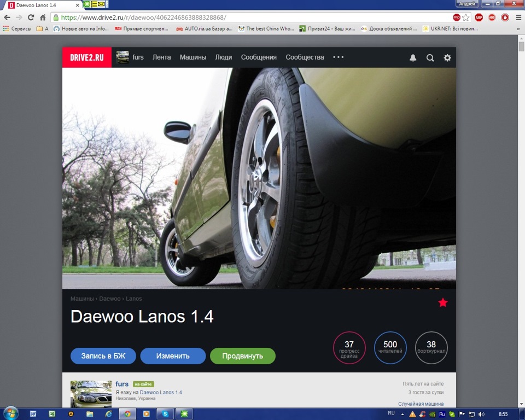525x420 pixels.
Task: Open the Новые авто на Info bookmark
Action: 81,29
